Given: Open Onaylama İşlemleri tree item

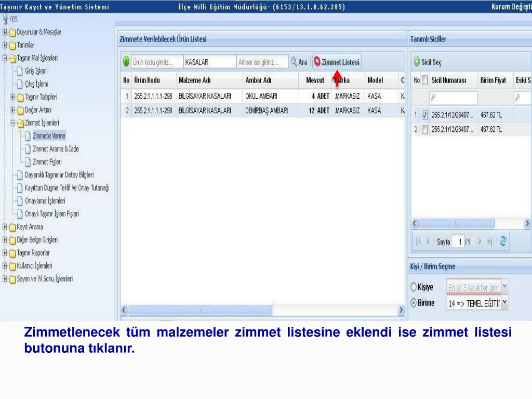Looking at the screenshot, I should (x=45, y=201).
